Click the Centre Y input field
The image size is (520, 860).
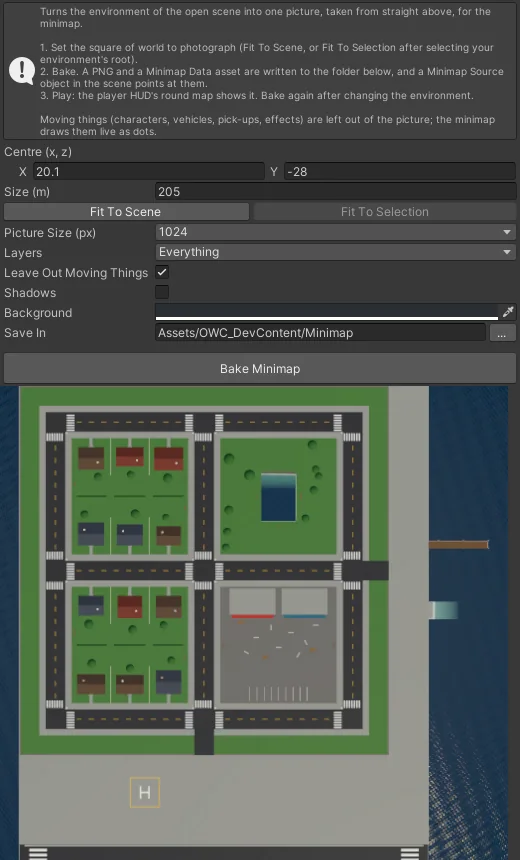399,172
